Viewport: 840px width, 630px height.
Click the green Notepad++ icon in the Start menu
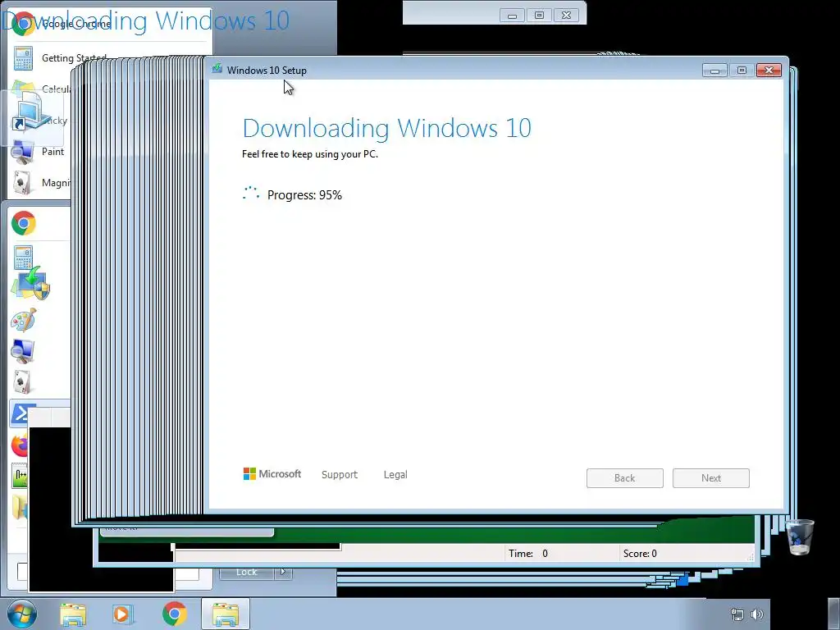pos(20,477)
